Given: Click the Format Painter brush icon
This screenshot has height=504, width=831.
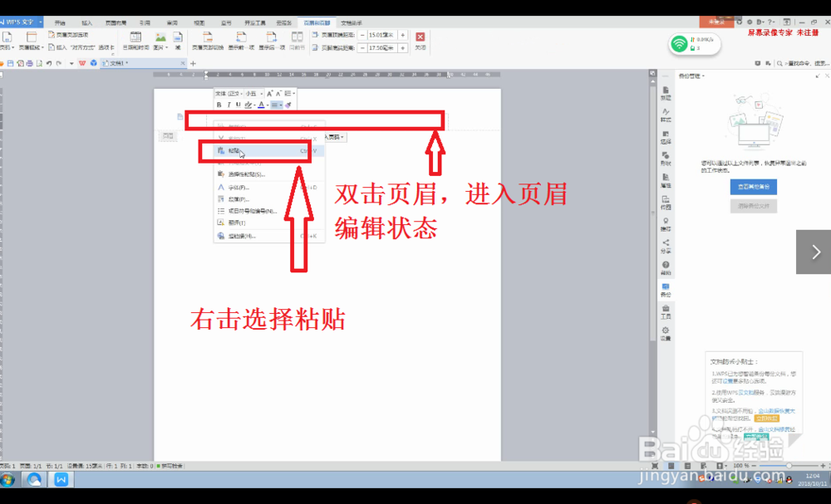Looking at the screenshot, I should click(288, 105).
